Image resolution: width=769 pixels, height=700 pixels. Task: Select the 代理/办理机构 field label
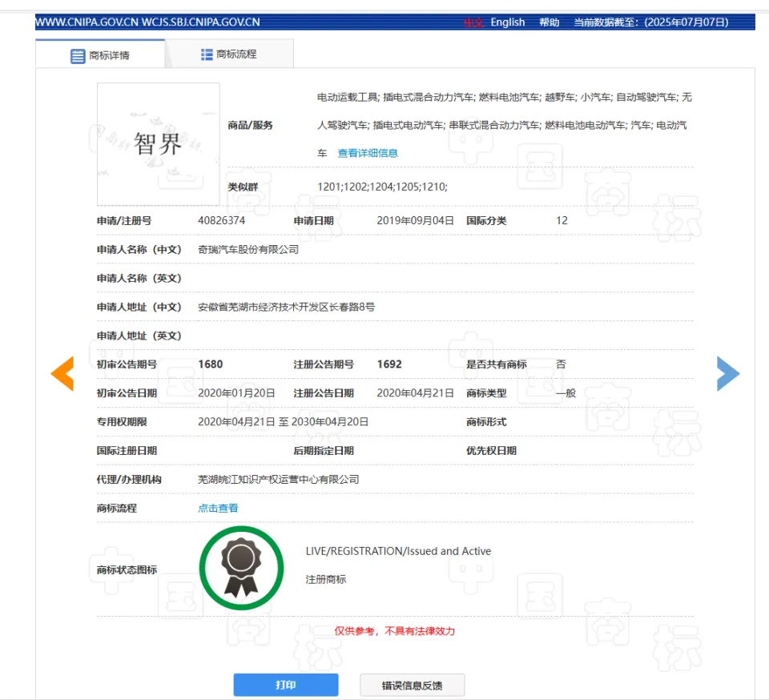pos(129,480)
